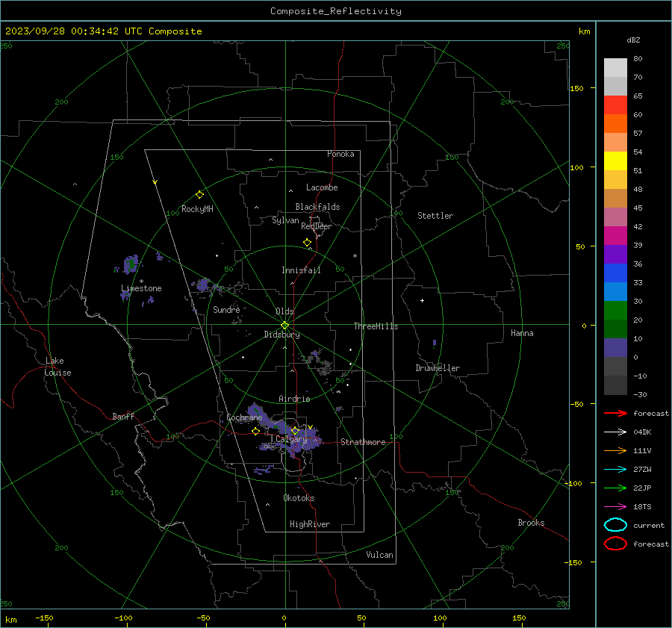Click the red forecast ellipse legend icon
The image size is (672, 628).
pyautogui.click(x=615, y=544)
